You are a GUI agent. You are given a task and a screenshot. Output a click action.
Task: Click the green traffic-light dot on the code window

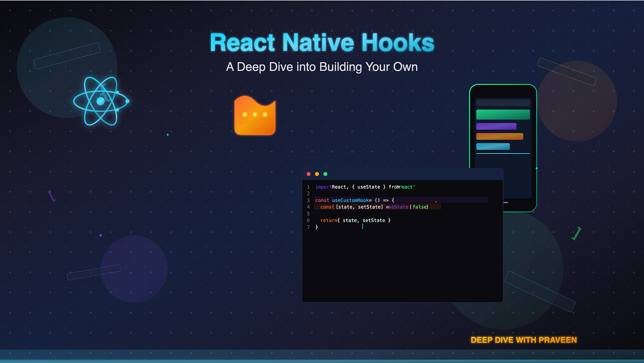click(x=325, y=174)
